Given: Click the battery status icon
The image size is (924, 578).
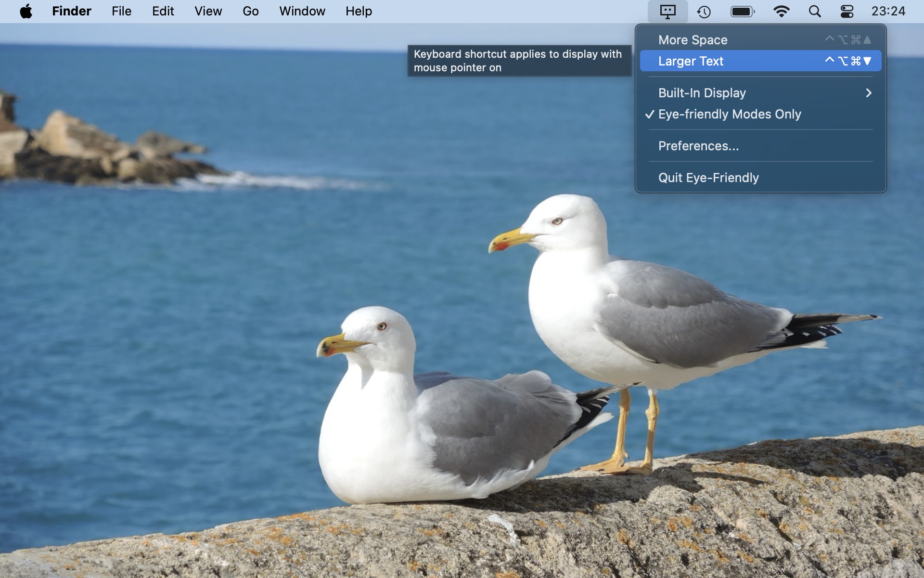Looking at the screenshot, I should click(743, 12).
